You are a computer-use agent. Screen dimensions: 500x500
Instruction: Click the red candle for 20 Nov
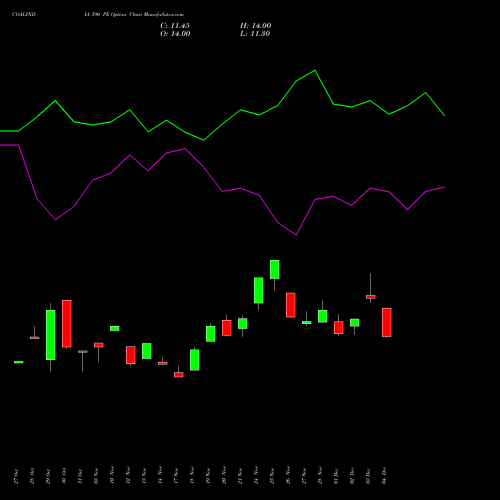(227, 328)
